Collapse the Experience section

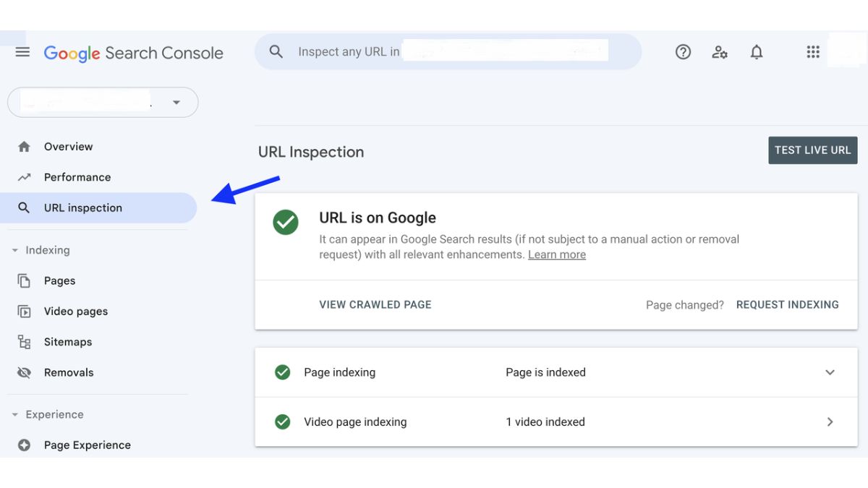coord(15,415)
